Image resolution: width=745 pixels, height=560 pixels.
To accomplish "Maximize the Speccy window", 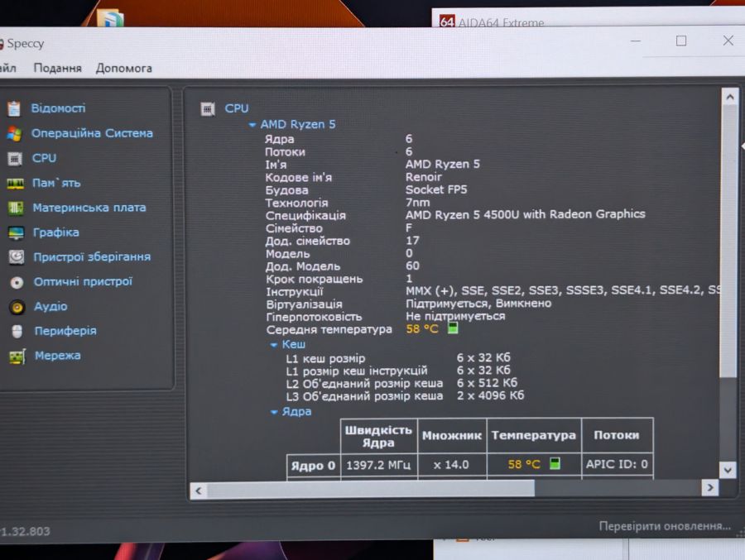I will (x=681, y=41).
